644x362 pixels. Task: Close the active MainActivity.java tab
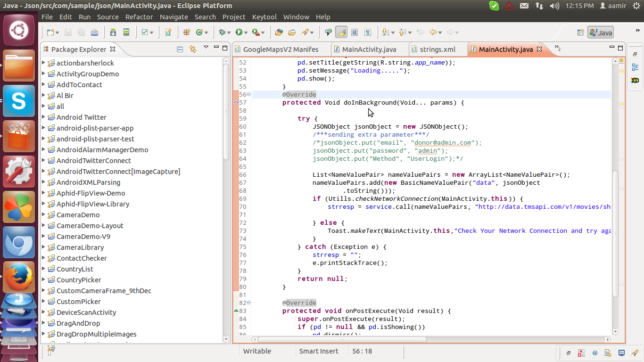click(540, 49)
